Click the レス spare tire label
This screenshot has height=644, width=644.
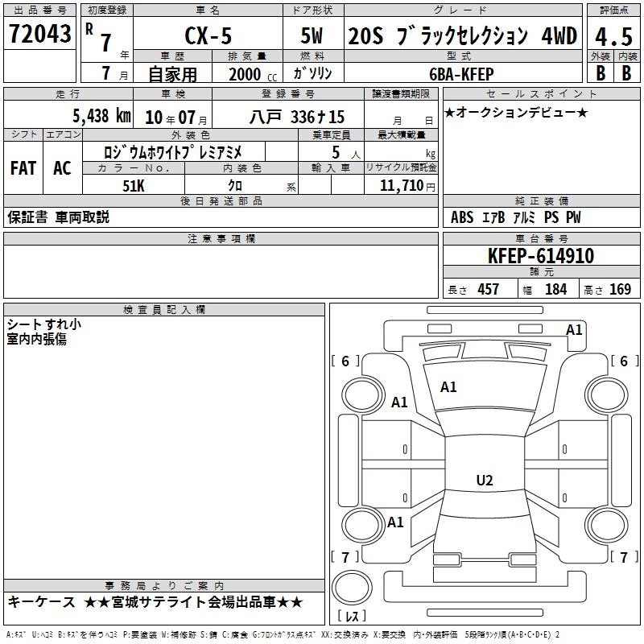pos(352,616)
